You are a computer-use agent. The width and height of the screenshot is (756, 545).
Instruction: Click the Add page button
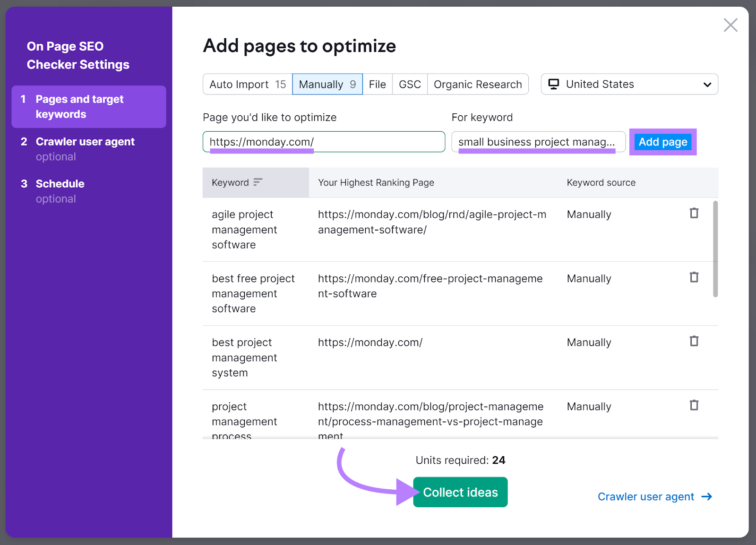coord(663,142)
